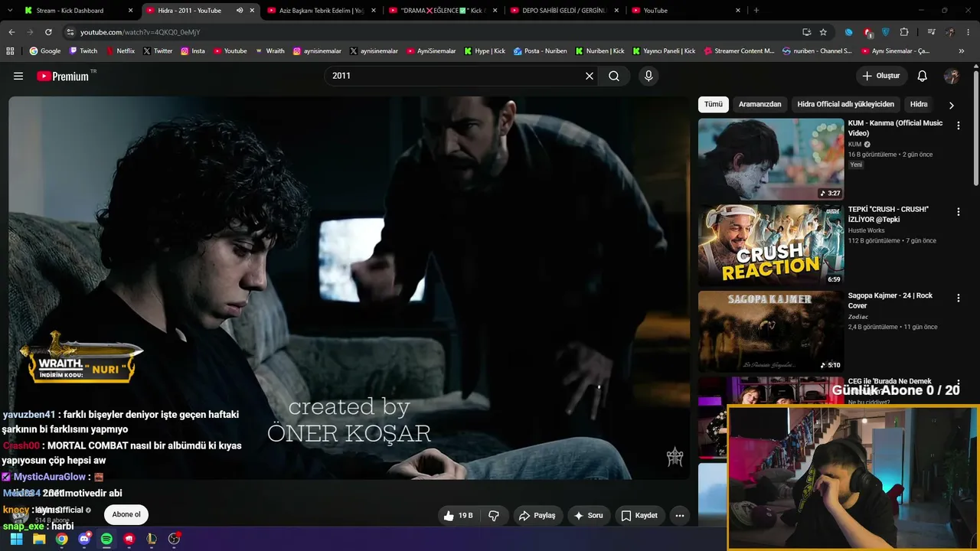Open Chrome apps grid in bookmarks bar
Screen dimensions: 980x551
click(x=10, y=51)
